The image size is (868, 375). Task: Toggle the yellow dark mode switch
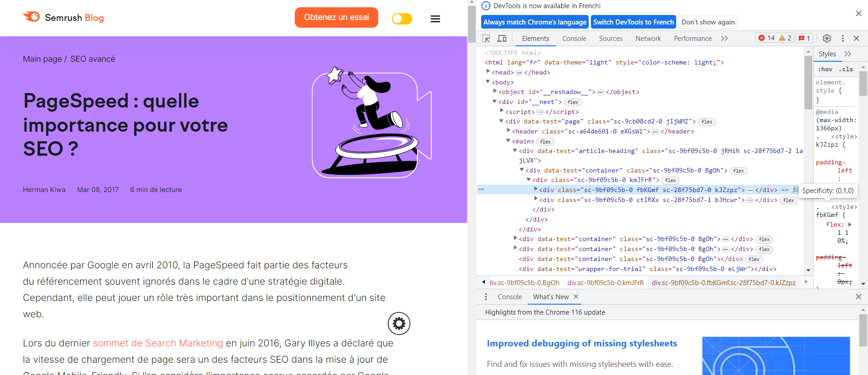coord(402,19)
